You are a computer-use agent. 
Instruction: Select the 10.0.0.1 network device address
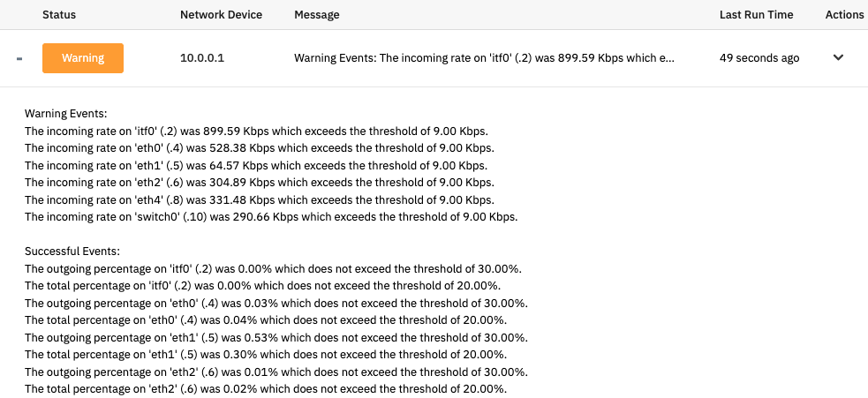[204, 58]
